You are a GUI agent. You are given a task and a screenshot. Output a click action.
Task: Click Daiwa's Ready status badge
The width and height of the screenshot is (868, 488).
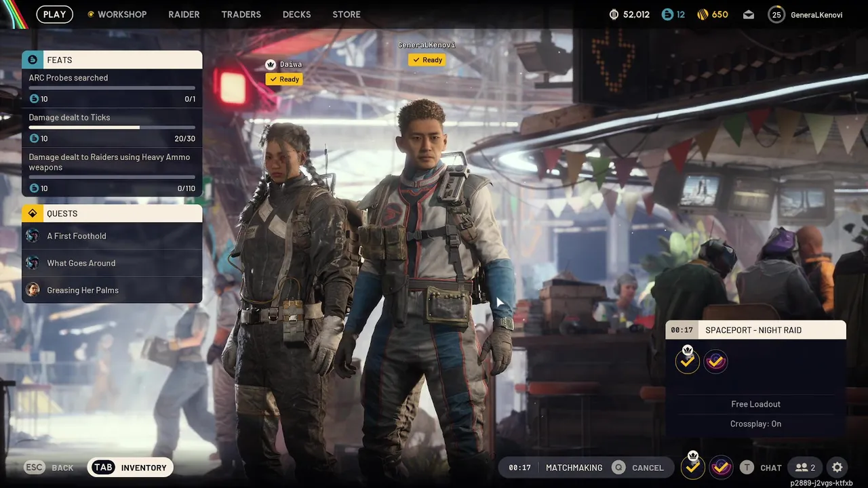[x=284, y=79]
